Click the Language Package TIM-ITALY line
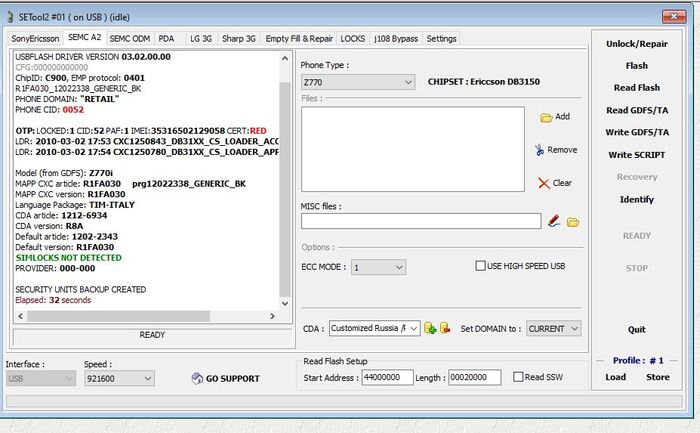The image size is (700, 433). click(x=75, y=205)
